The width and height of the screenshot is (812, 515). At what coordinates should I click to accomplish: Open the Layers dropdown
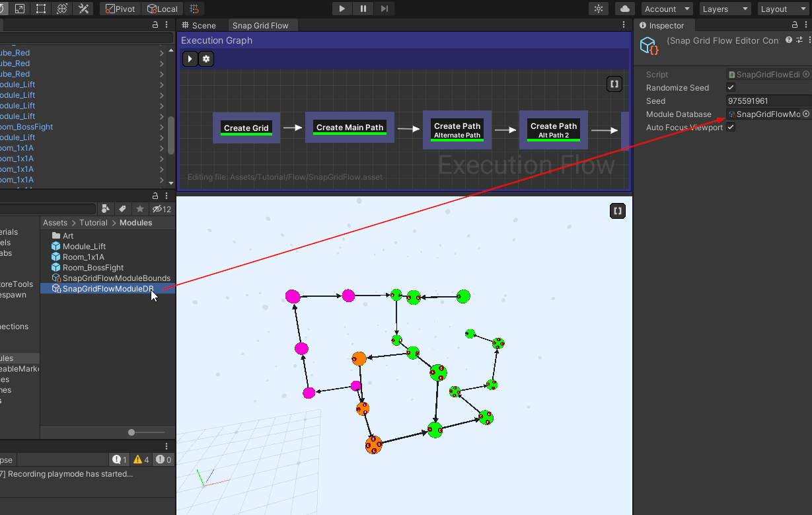click(x=725, y=9)
